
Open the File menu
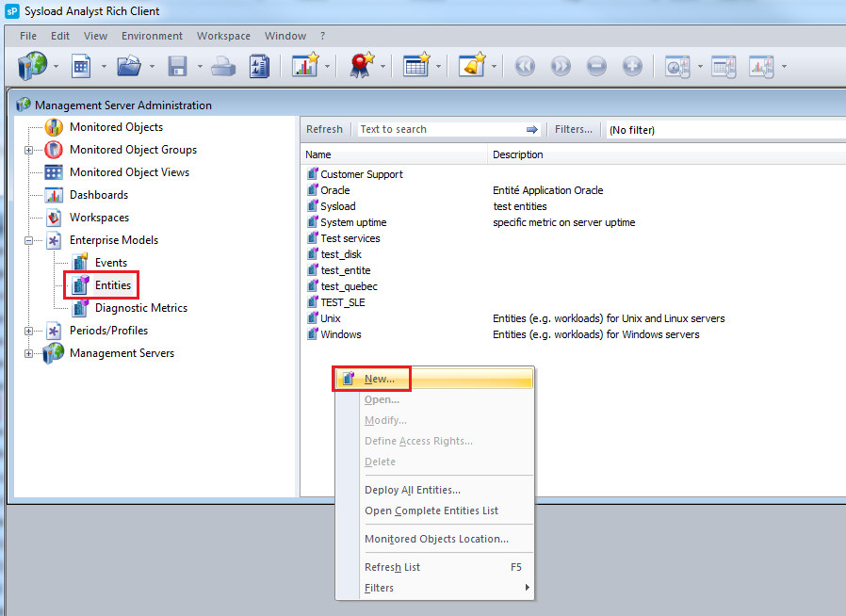coord(28,36)
